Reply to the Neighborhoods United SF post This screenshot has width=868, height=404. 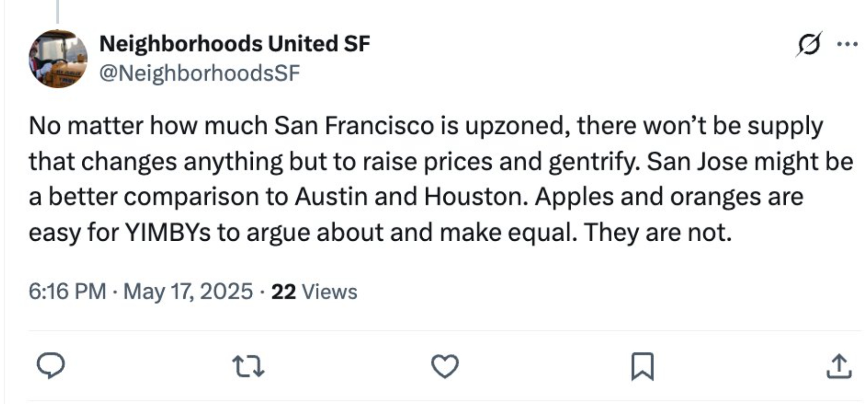point(51,366)
